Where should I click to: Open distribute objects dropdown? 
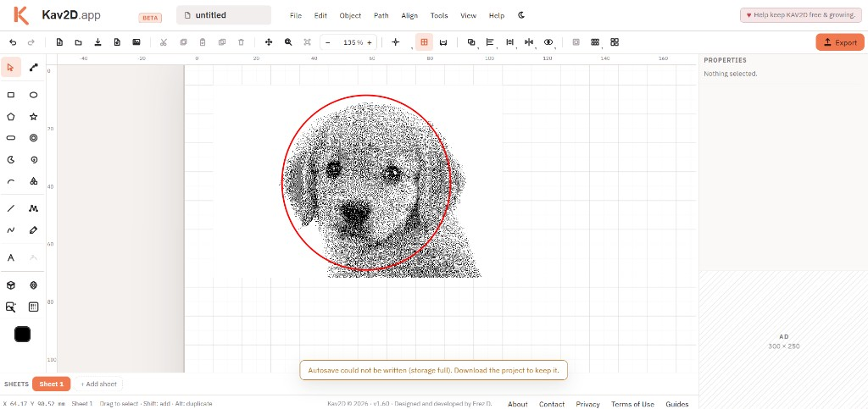509,42
